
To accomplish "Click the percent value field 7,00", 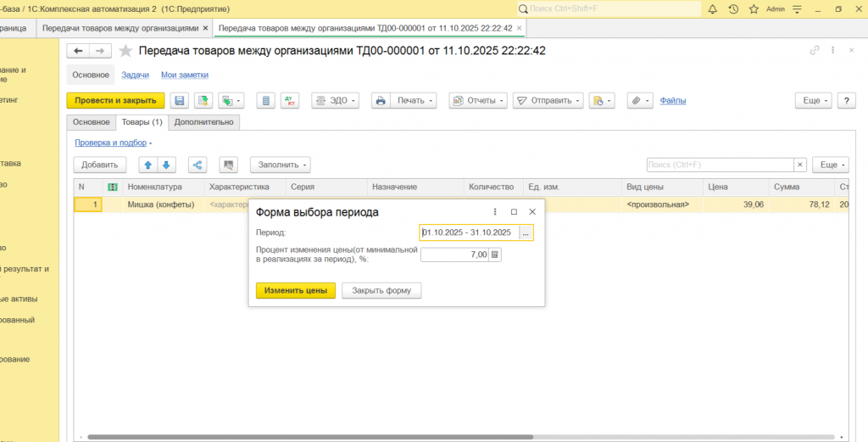I will (454, 255).
